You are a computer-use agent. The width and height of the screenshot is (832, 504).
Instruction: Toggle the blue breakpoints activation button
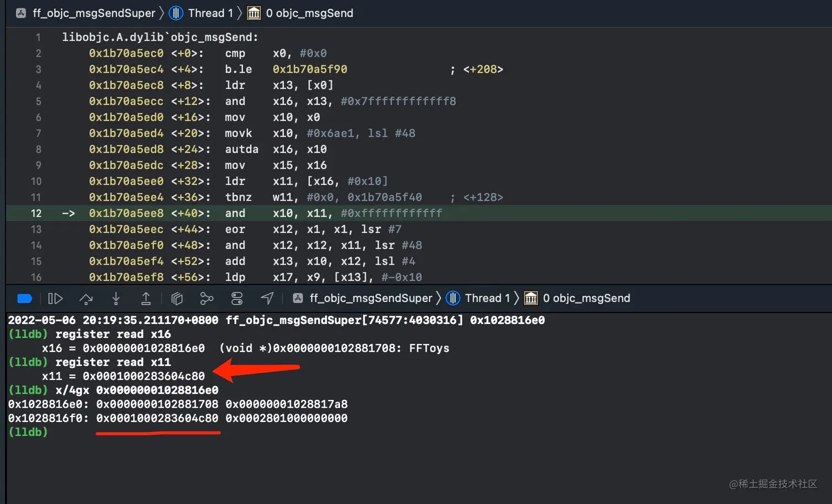click(25, 298)
